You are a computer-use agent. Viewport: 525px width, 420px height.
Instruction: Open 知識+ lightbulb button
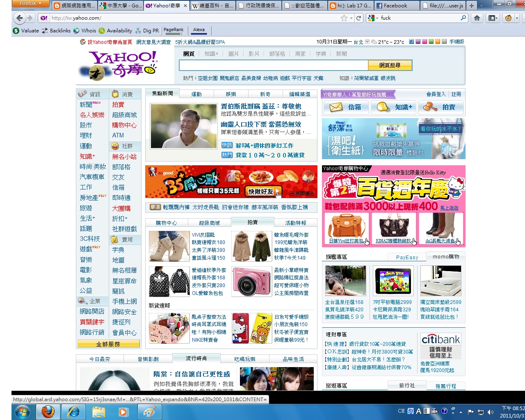tap(393, 107)
